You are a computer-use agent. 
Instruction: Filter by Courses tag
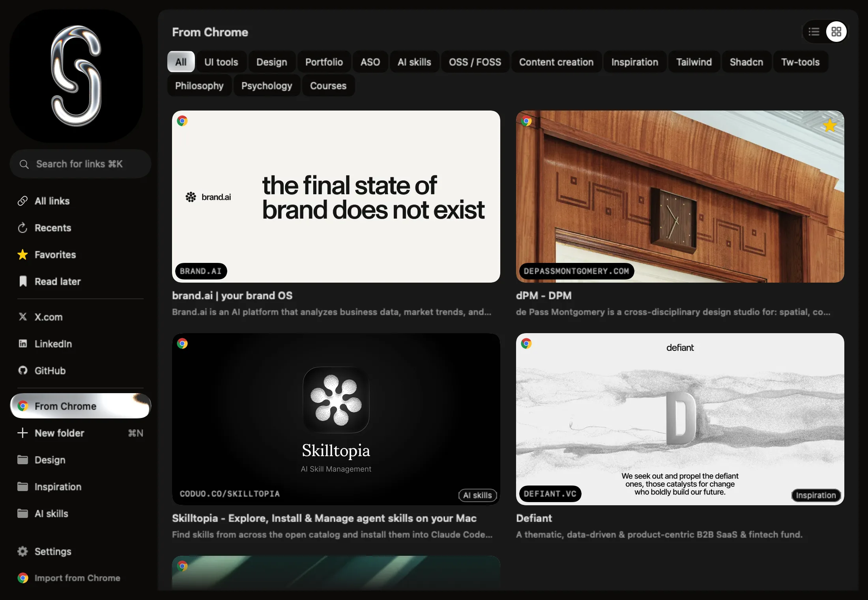[328, 86]
